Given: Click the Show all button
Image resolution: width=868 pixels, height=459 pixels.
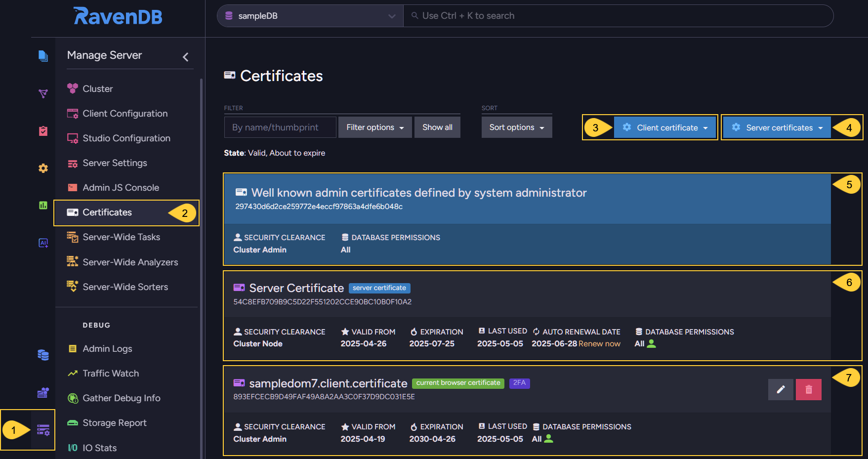Looking at the screenshot, I should [437, 127].
